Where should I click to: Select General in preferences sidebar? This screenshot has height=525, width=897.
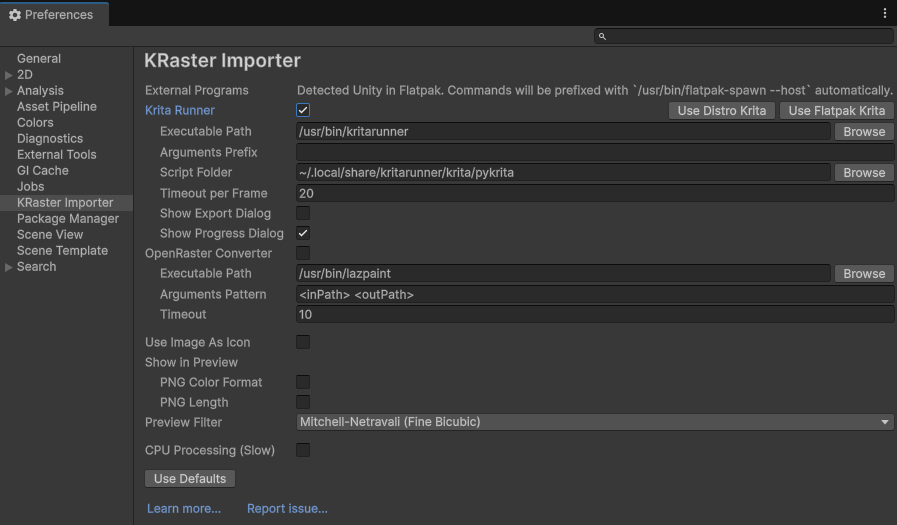[x=39, y=58]
